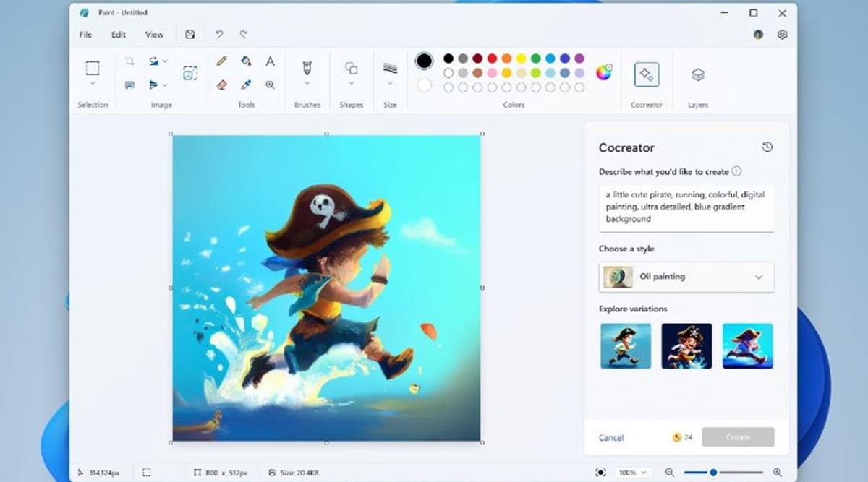
Task: Open the Layers panel
Action: [x=697, y=74]
